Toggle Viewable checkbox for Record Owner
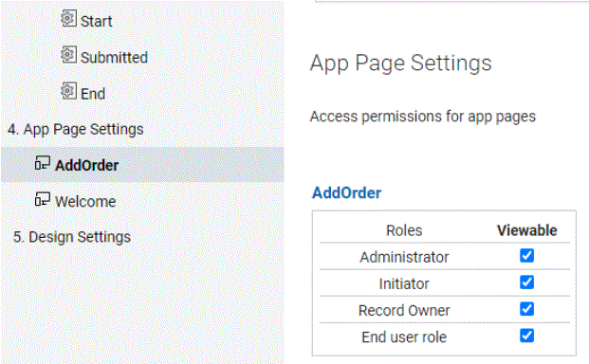 526,309
